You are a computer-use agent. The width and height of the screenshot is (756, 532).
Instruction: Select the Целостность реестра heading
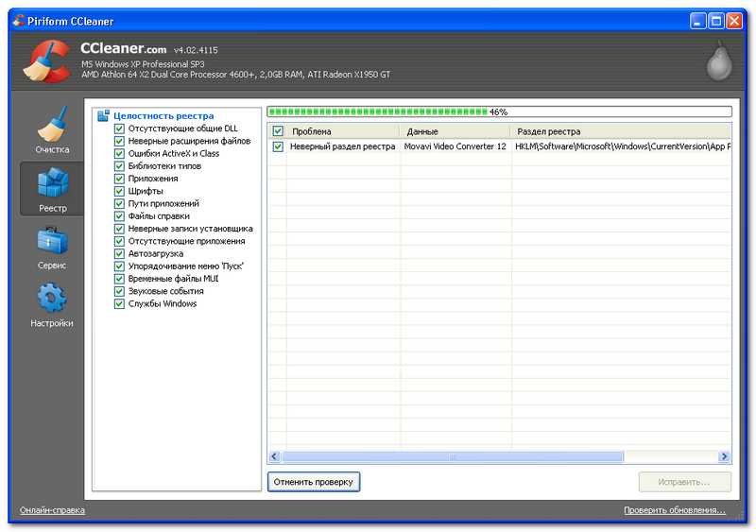click(163, 116)
